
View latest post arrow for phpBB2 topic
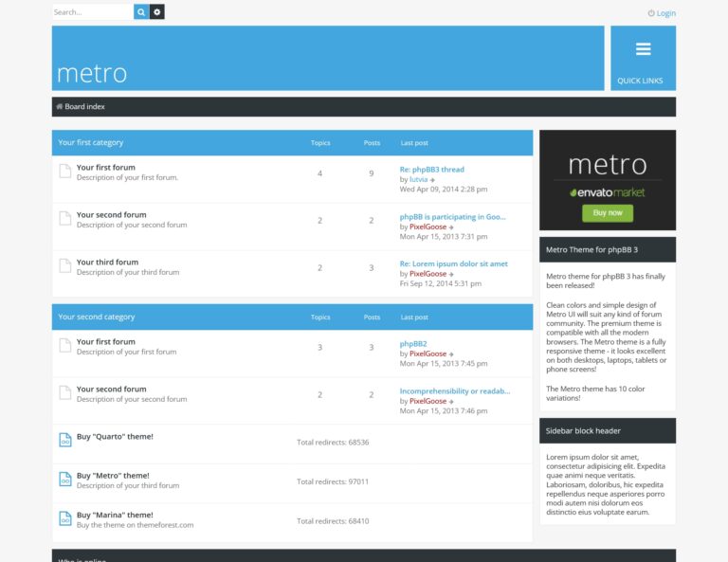451,354
